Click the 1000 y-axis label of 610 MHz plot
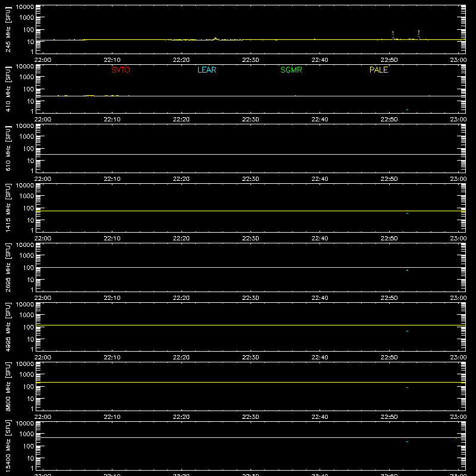 click(27, 136)
